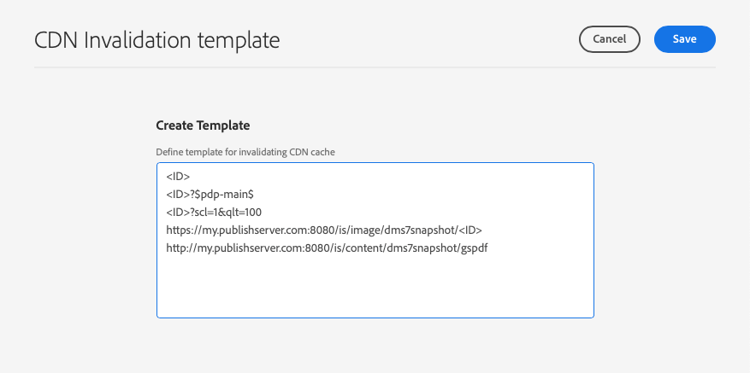Place cursor at the word gspdf
The height and width of the screenshot is (373, 750).
474,249
